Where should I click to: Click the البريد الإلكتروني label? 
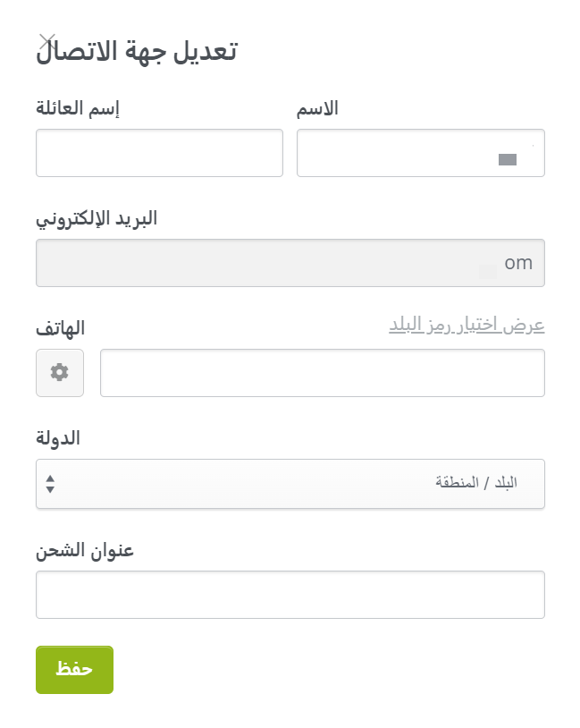pyautogui.click(x=97, y=219)
